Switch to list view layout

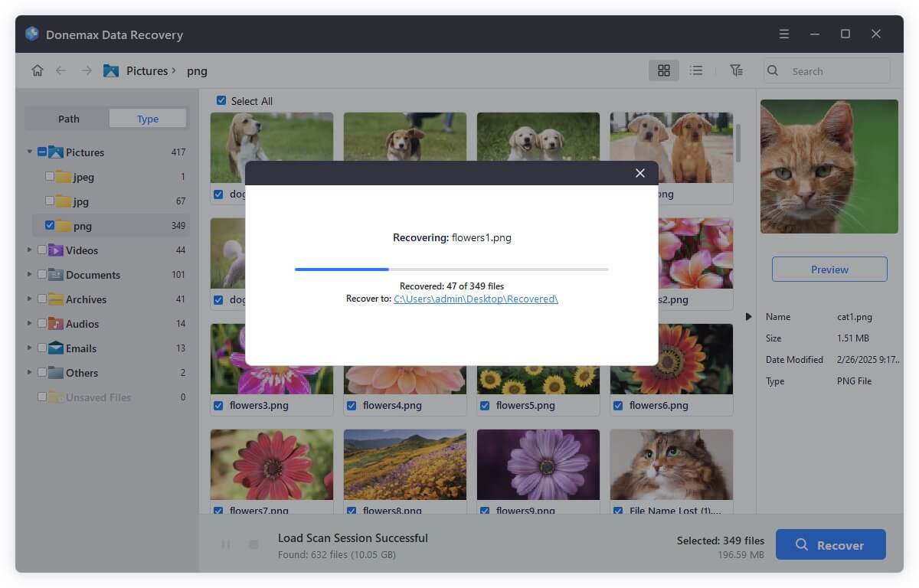pos(696,70)
